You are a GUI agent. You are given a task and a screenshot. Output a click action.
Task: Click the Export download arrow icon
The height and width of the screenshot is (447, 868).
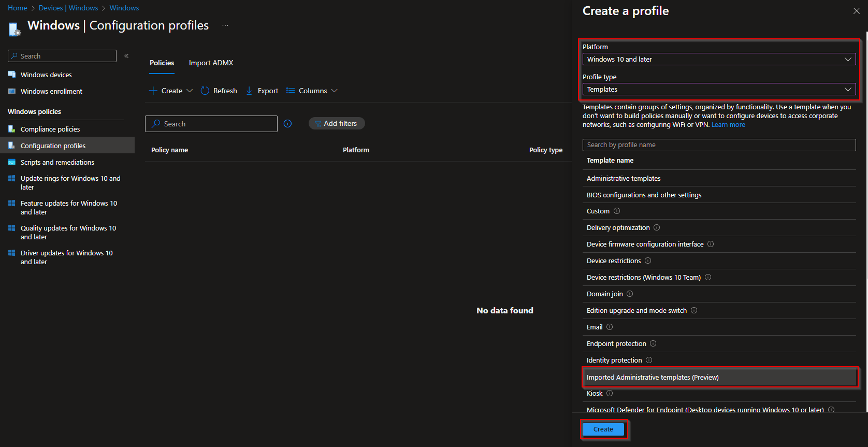(249, 91)
